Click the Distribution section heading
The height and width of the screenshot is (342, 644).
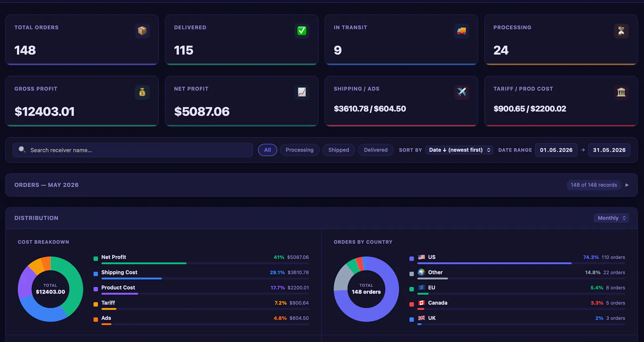pyautogui.click(x=36, y=218)
